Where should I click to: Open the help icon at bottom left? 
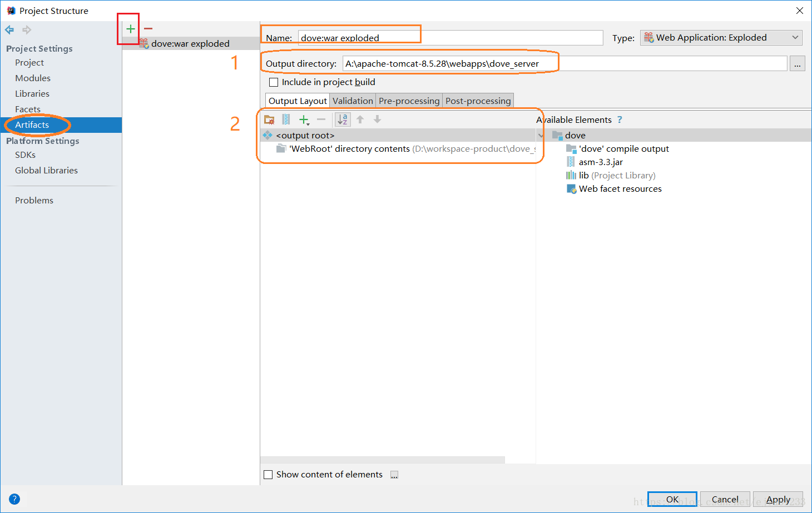[x=14, y=499]
